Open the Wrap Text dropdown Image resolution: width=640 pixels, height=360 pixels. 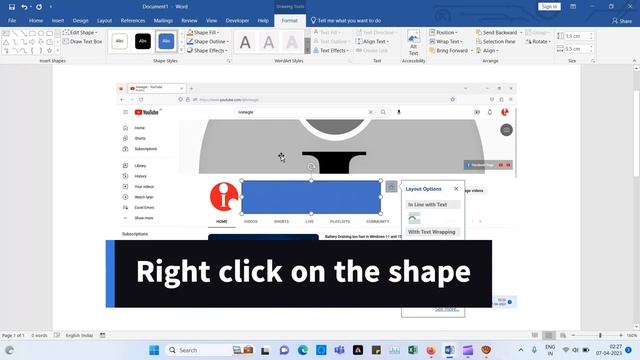[x=446, y=41]
